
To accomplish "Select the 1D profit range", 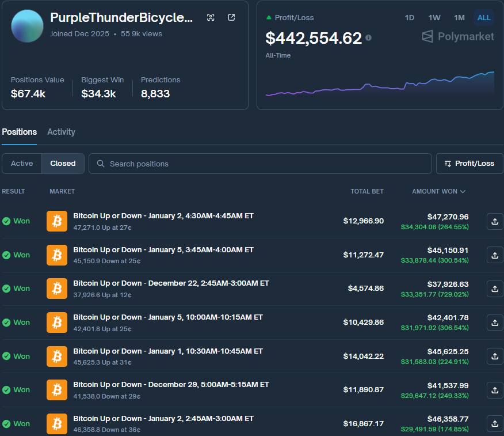I will click(x=409, y=18).
